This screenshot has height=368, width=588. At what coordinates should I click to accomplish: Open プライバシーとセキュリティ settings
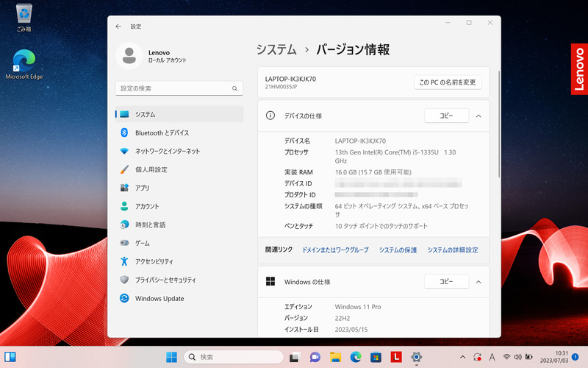click(x=179, y=280)
